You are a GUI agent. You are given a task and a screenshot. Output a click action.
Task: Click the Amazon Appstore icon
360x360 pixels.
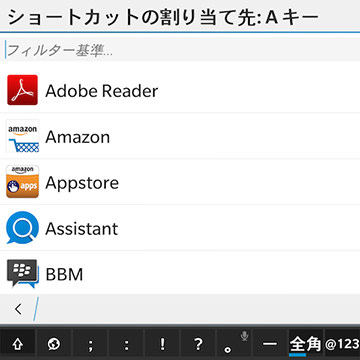point(22,182)
